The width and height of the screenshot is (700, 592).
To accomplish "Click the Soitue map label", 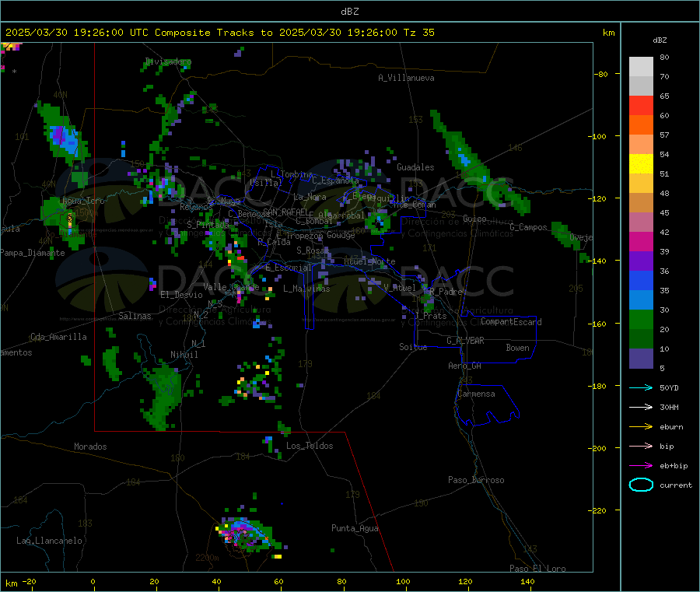I will (x=413, y=347).
